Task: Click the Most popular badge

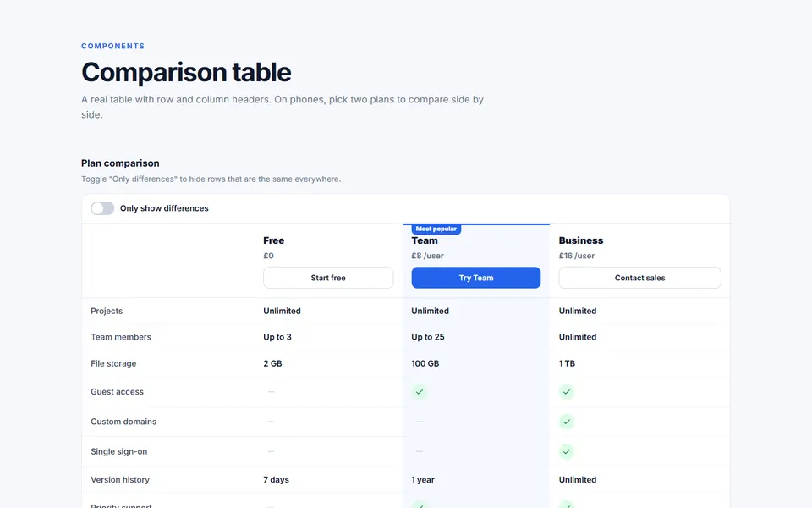Action: tap(436, 229)
